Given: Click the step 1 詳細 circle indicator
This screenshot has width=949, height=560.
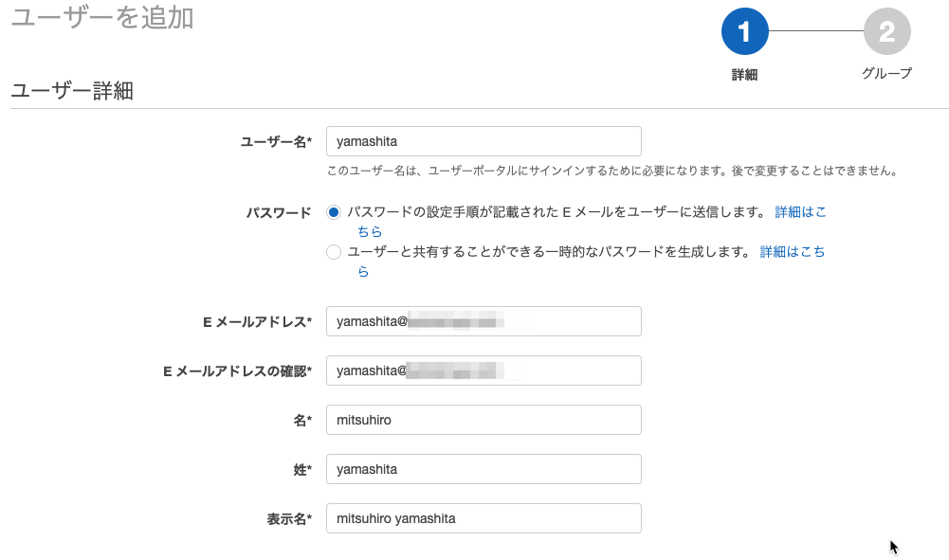Looking at the screenshot, I should pos(744,31).
